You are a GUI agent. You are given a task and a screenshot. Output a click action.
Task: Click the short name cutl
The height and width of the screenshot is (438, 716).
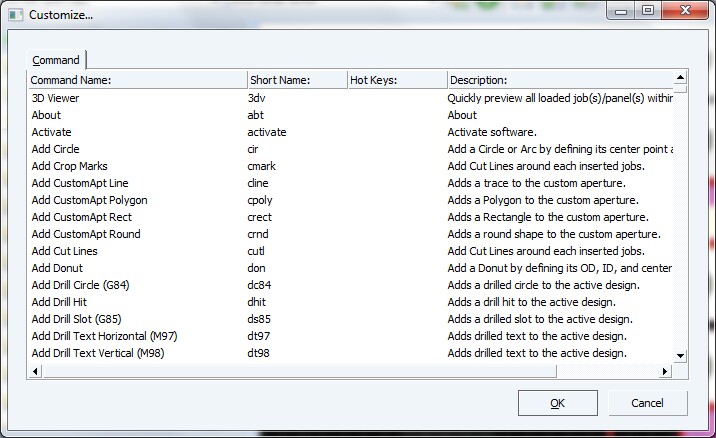(x=256, y=251)
